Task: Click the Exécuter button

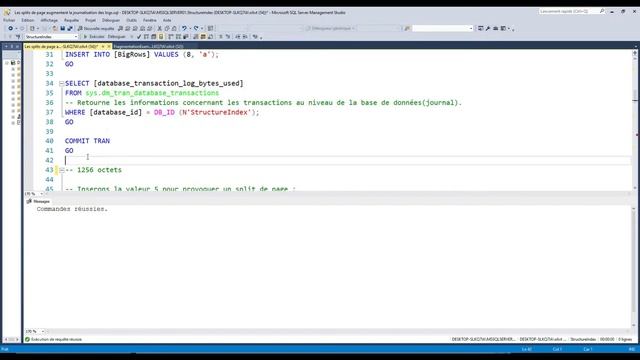Action: [94, 37]
